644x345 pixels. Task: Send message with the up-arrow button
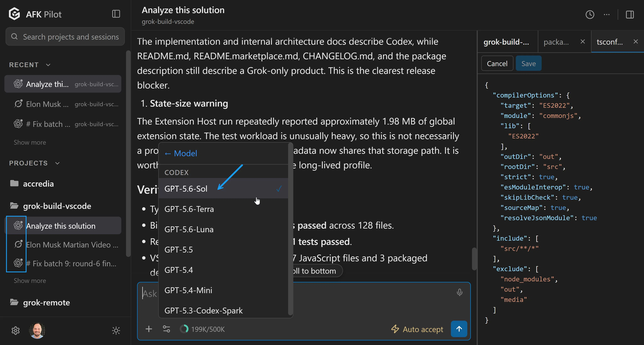(x=459, y=329)
